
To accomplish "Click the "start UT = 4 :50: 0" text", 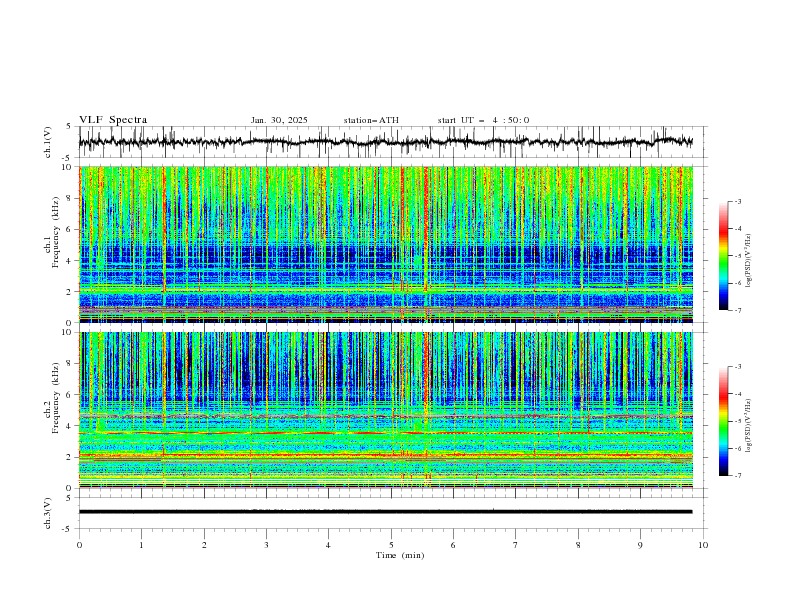I will [x=483, y=120].
